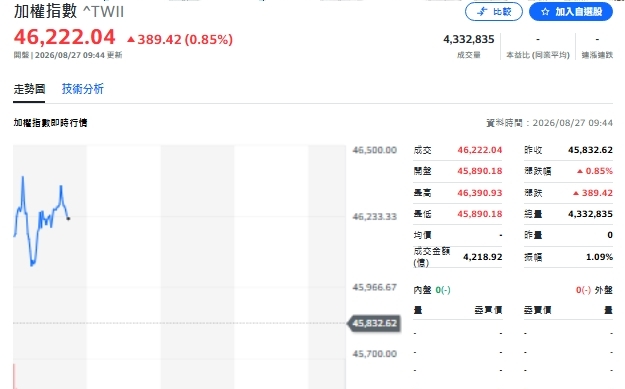Click the 成交量 4,332,835 header value
This screenshot has width=625, height=389.
pos(468,39)
